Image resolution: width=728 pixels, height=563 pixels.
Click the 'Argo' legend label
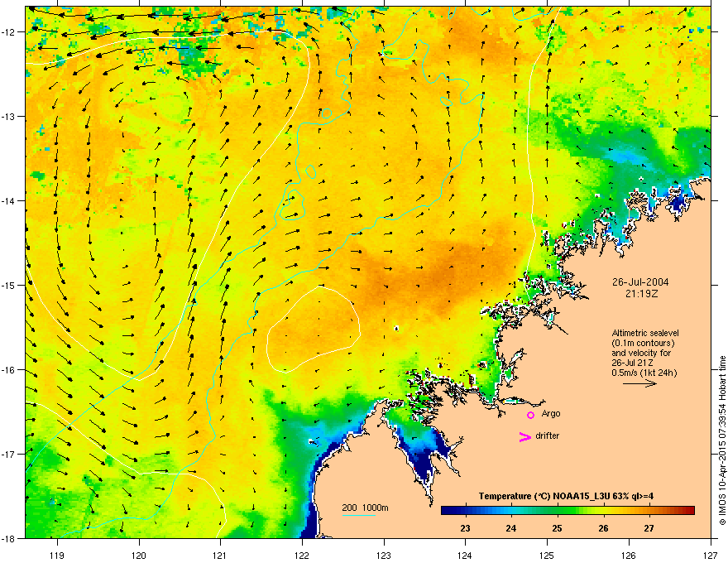coord(551,413)
